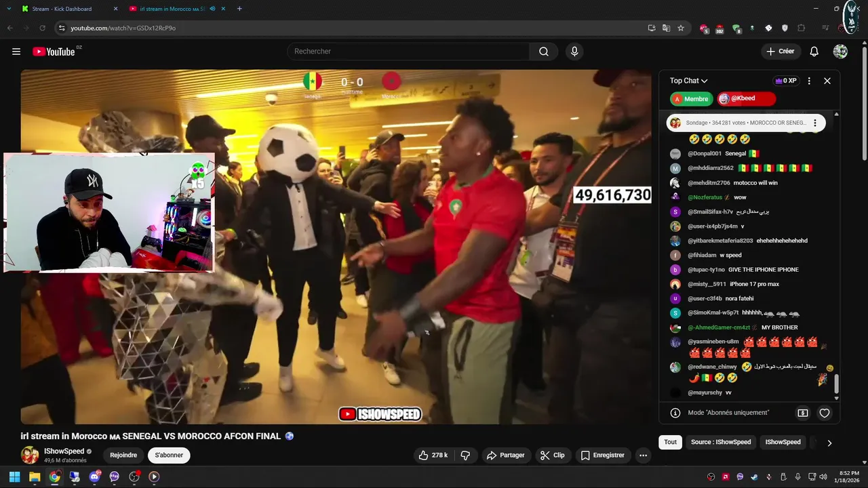The image size is (868, 488).
Task: Select the Tout filter chip
Action: pos(670,442)
